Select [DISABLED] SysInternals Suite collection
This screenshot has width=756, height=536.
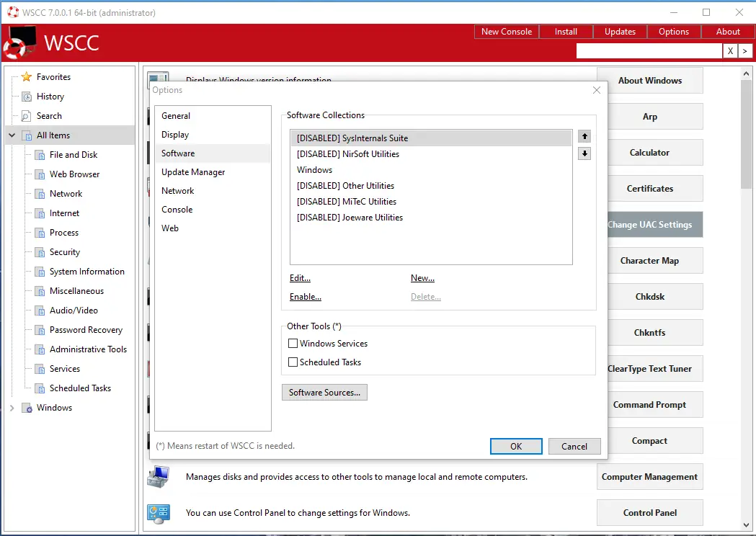pyautogui.click(x=431, y=138)
